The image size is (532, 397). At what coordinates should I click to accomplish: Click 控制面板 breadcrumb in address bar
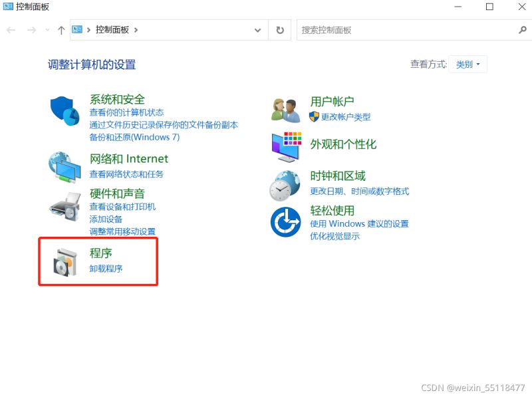click(112, 30)
